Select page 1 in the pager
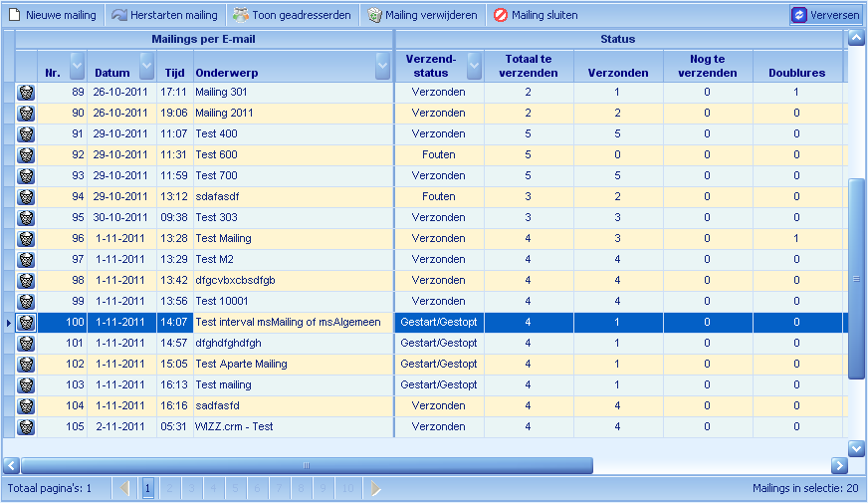 pyautogui.click(x=147, y=489)
